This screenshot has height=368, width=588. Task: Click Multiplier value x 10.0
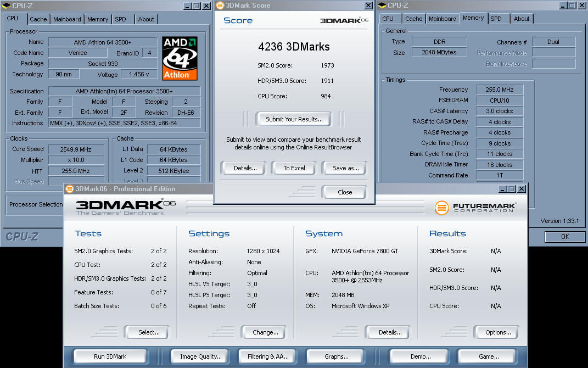76,160
